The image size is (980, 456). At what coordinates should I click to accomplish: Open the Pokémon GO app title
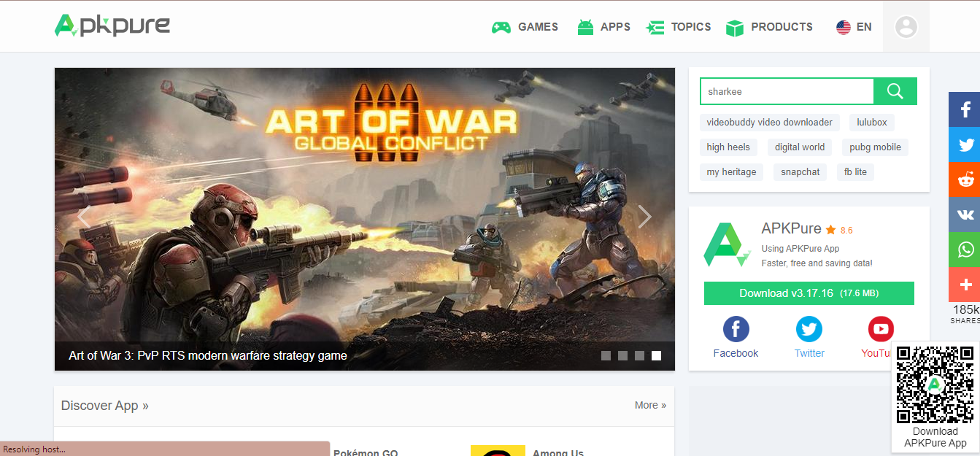tap(366, 452)
